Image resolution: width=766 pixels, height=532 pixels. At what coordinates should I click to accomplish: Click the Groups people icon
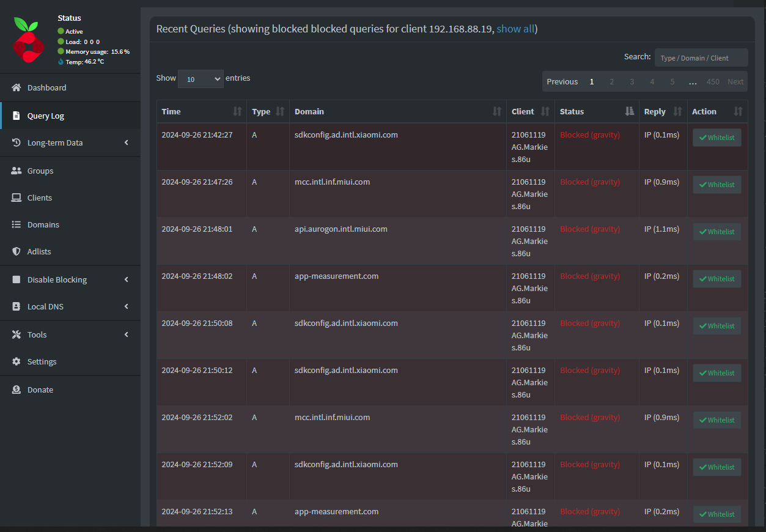17,171
